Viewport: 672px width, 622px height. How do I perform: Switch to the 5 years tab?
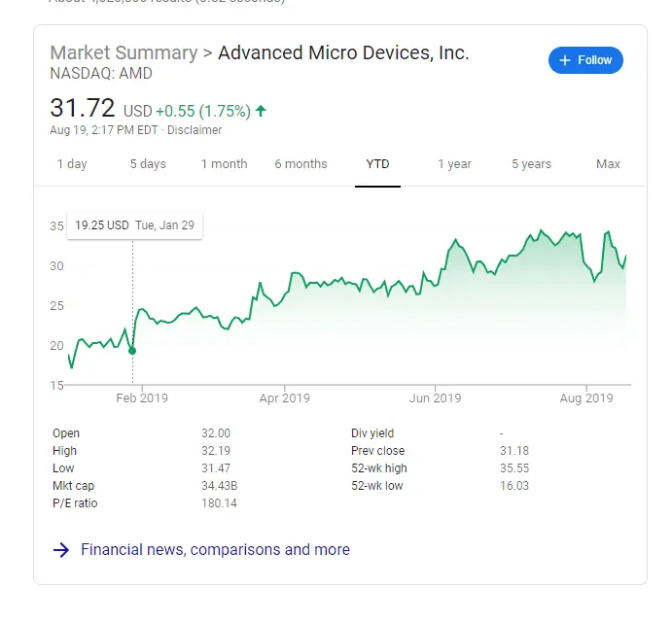pos(531,164)
